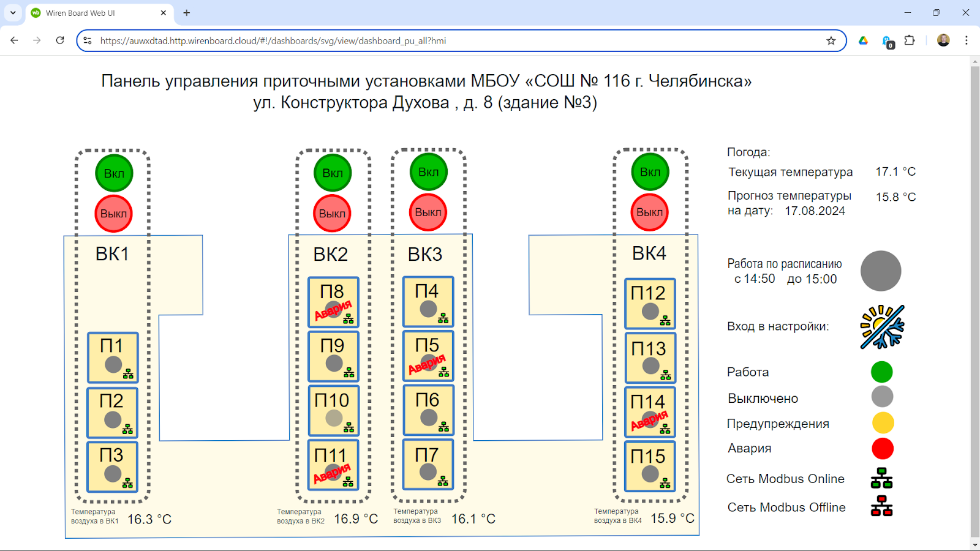Turn off ВК3 with the red Выкл button
The image size is (980, 551).
(x=428, y=212)
